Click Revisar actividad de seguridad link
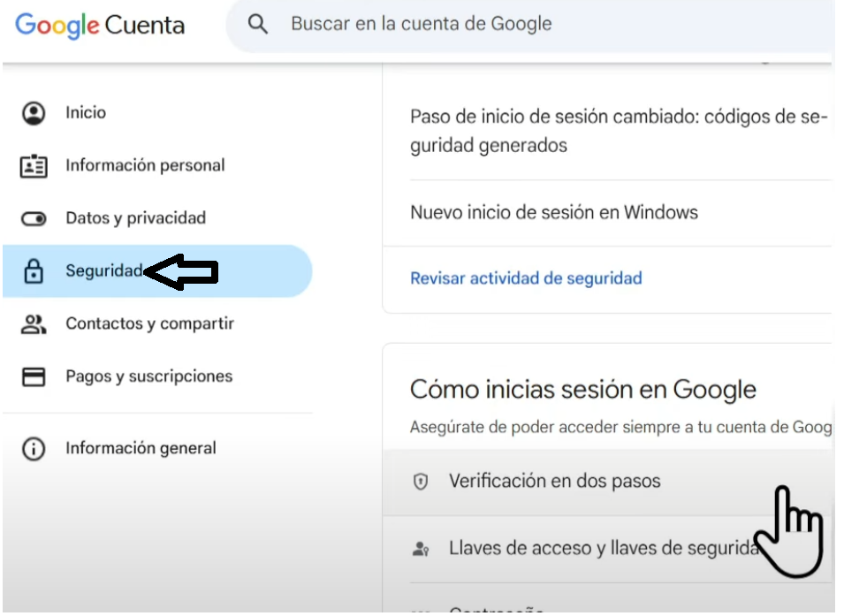Screen dimensions: 844x616 pyautogui.click(x=526, y=278)
